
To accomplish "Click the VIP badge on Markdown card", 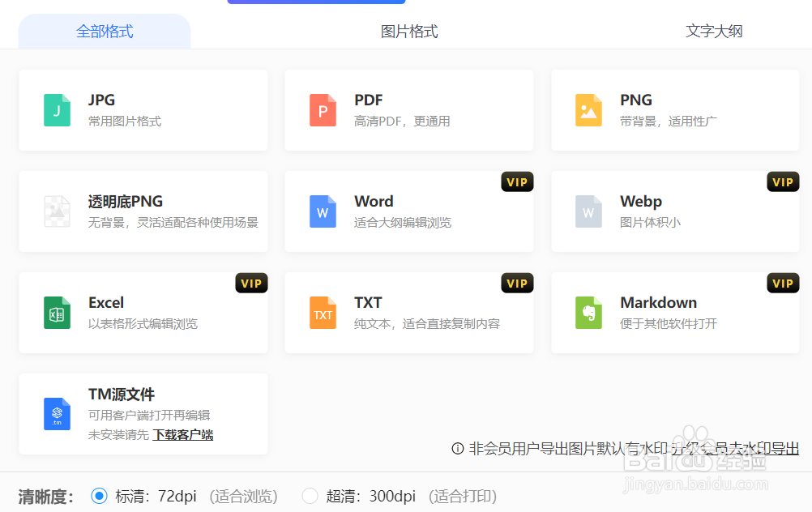I will [783, 284].
